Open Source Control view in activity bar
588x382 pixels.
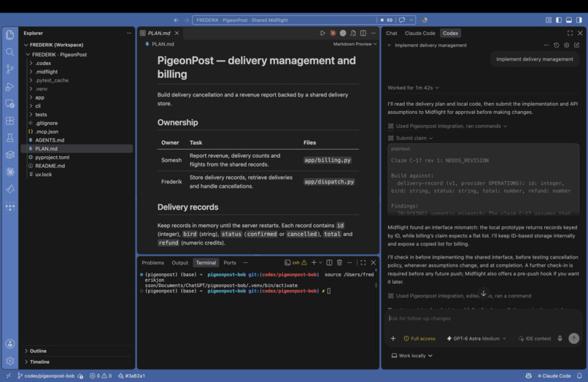(x=10, y=69)
